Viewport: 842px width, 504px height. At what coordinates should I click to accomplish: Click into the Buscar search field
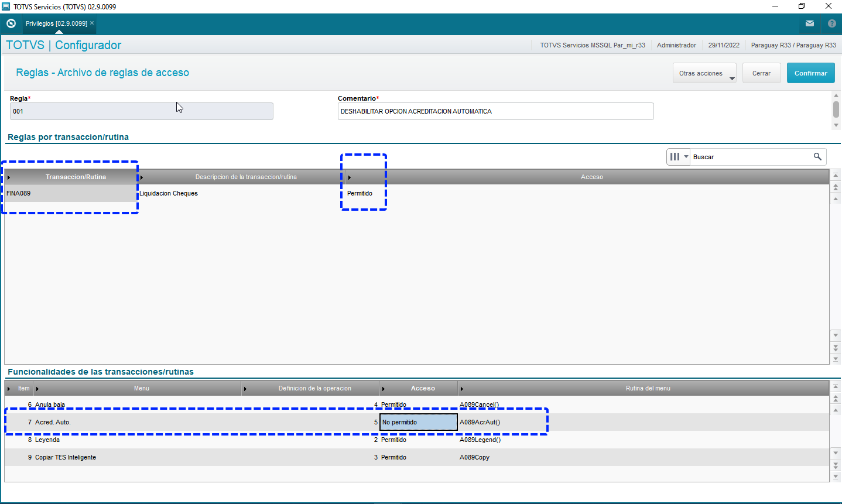pyautogui.click(x=751, y=157)
